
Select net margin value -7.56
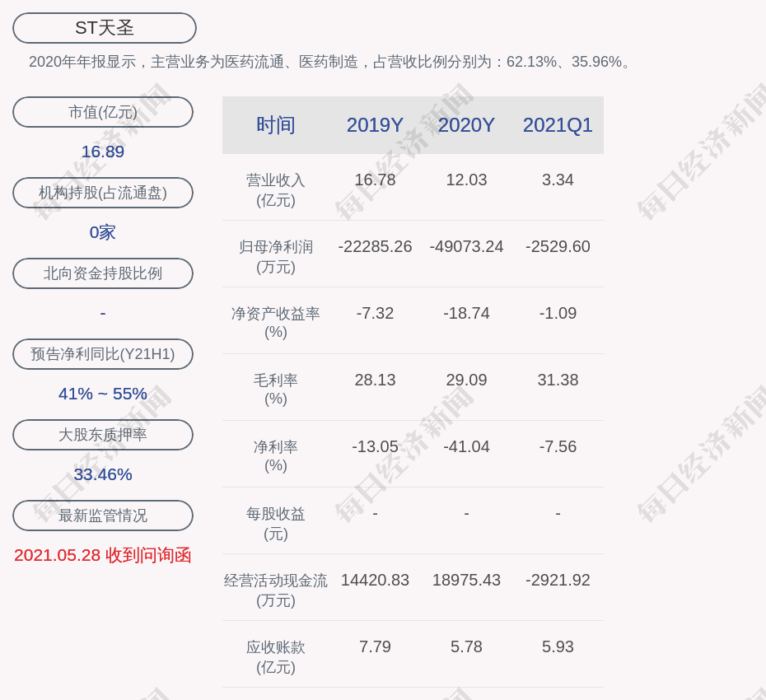(x=558, y=446)
